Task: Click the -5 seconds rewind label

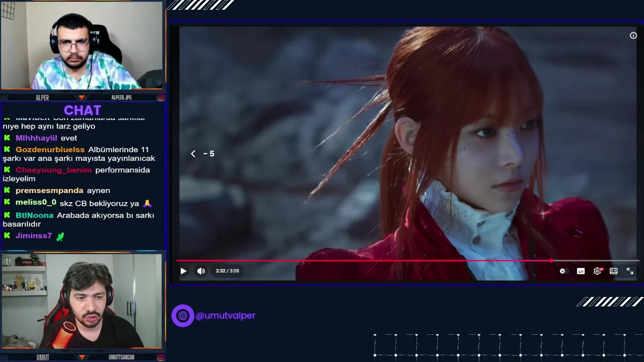Action: click(x=209, y=154)
